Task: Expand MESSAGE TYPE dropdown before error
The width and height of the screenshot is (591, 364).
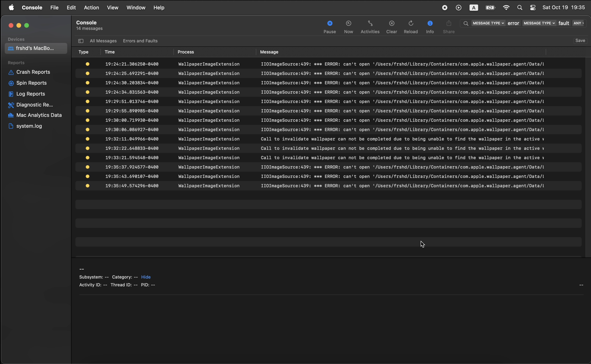Action: point(488,23)
